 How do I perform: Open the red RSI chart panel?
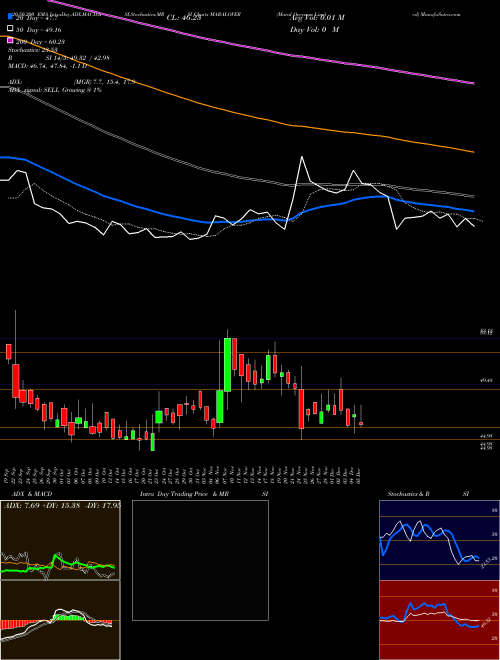pyautogui.click(x=439, y=620)
